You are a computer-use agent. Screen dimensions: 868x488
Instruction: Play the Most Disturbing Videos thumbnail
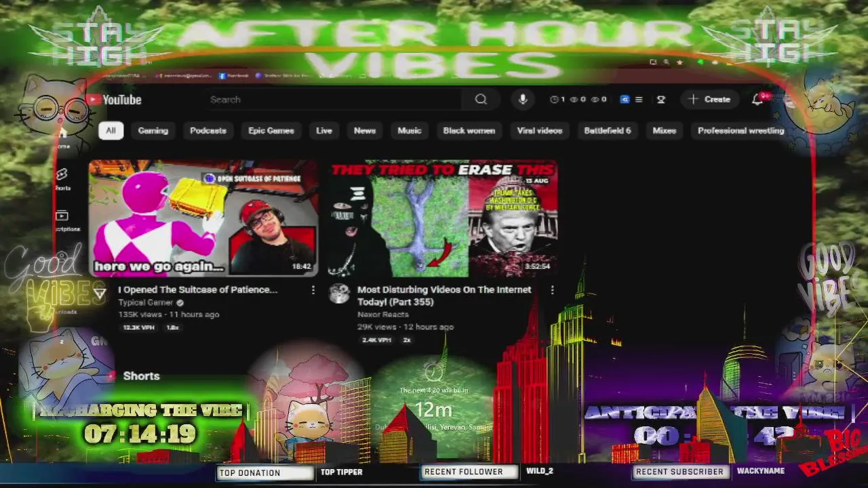tap(443, 218)
